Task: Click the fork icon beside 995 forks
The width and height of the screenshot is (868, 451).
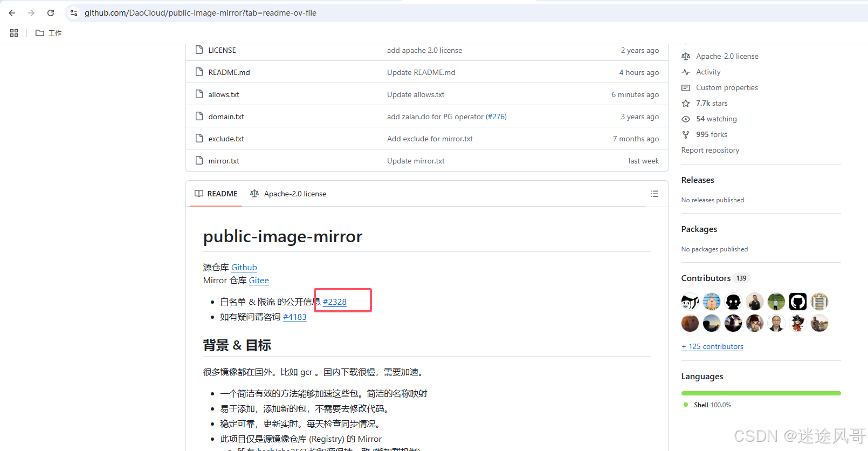Action: pos(686,134)
